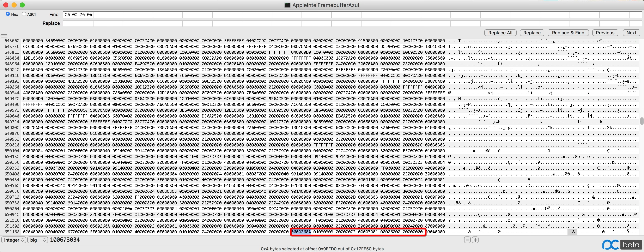Image resolution: width=644 pixels, height=252 pixels.
Task: Click hex word BD6A0500 in row 649572
Action: (189, 110)
